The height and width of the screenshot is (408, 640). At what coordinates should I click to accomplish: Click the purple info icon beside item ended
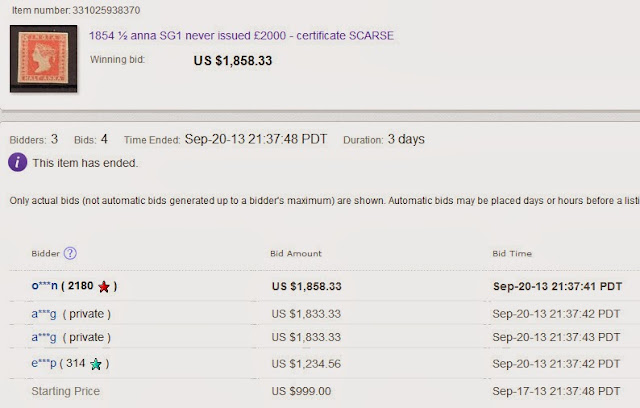click(18, 162)
